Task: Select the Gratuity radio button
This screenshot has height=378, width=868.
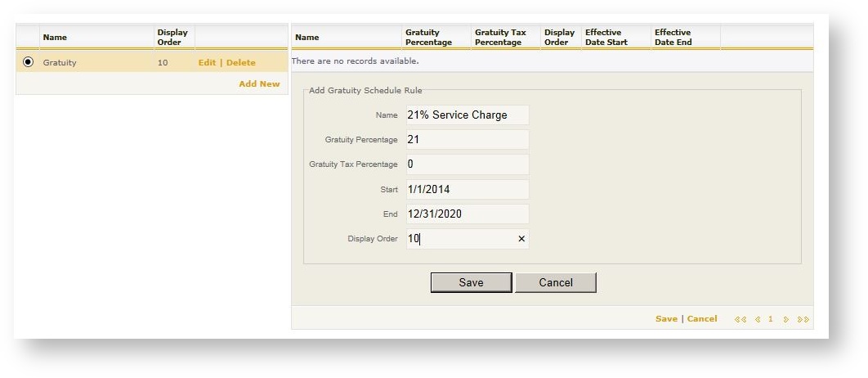Action: (x=29, y=62)
